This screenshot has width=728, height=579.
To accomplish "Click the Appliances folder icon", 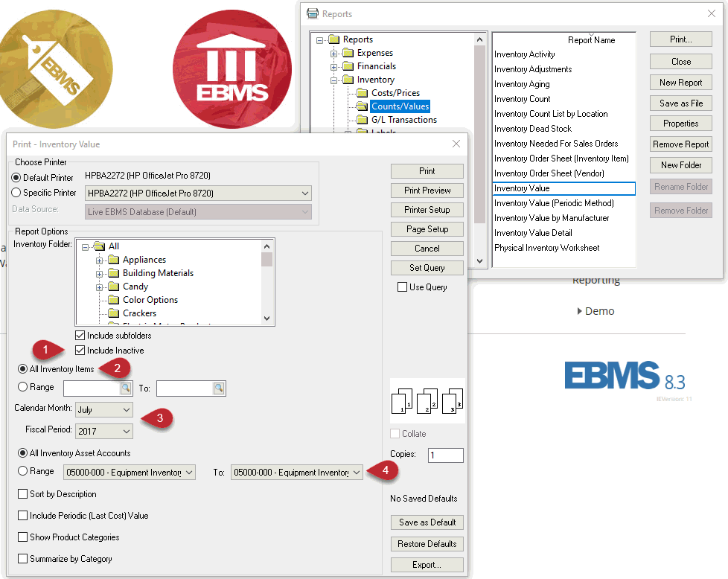I will pyautogui.click(x=114, y=260).
